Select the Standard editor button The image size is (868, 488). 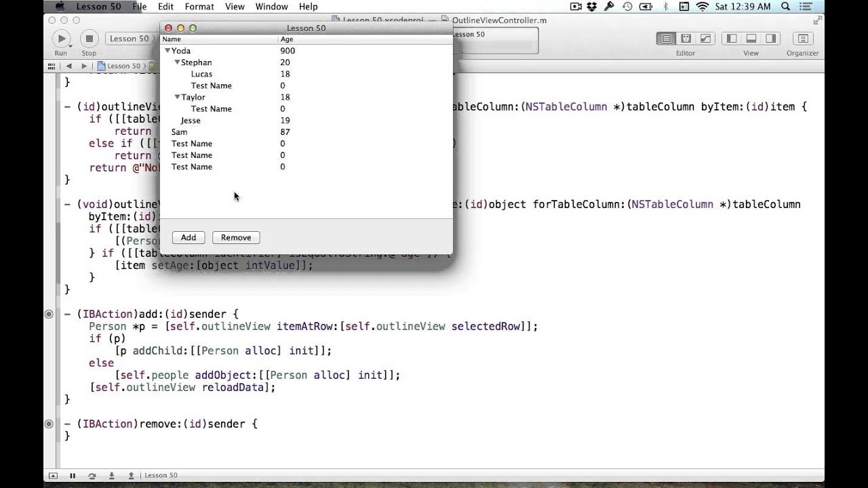667,39
